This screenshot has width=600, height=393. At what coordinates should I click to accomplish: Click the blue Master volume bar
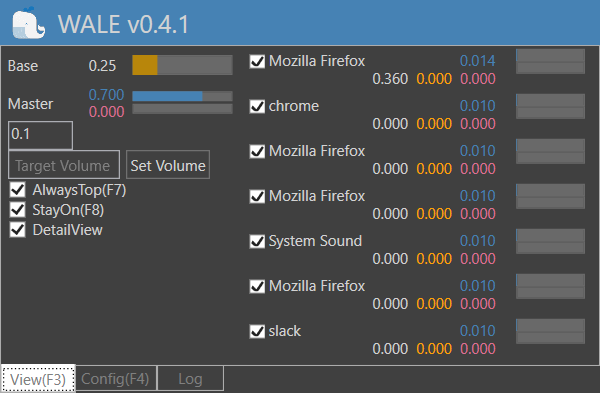point(182,96)
